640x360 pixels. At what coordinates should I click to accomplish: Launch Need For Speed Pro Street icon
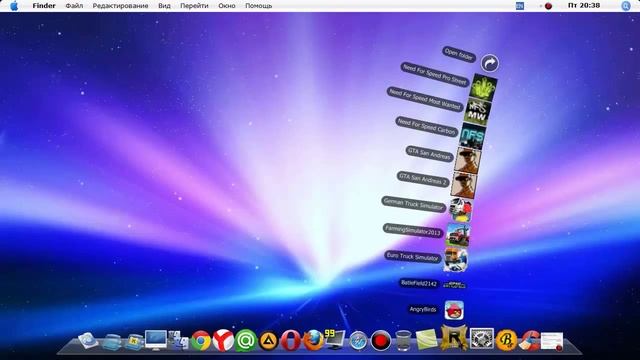coord(483,87)
